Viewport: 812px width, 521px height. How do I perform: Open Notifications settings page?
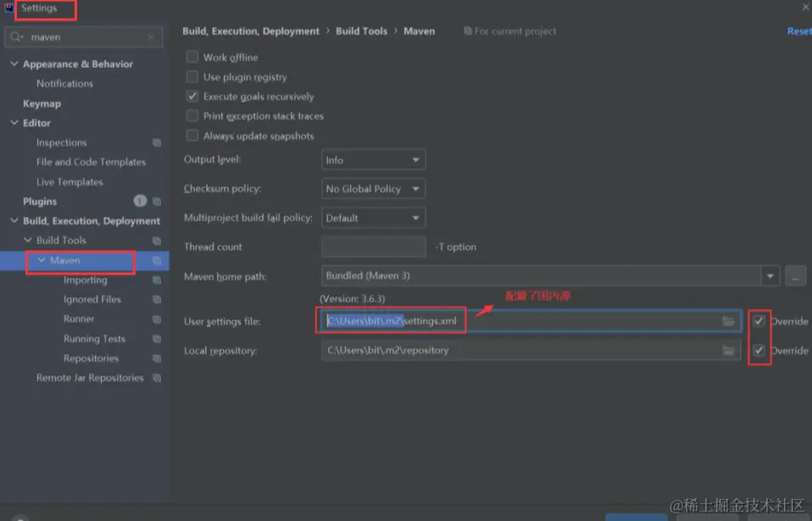tap(64, 83)
